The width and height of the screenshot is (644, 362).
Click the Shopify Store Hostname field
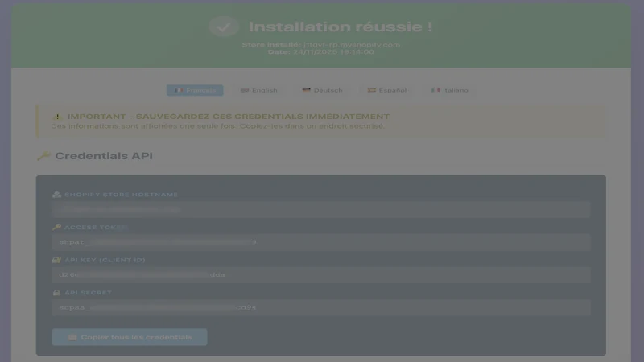(321, 209)
